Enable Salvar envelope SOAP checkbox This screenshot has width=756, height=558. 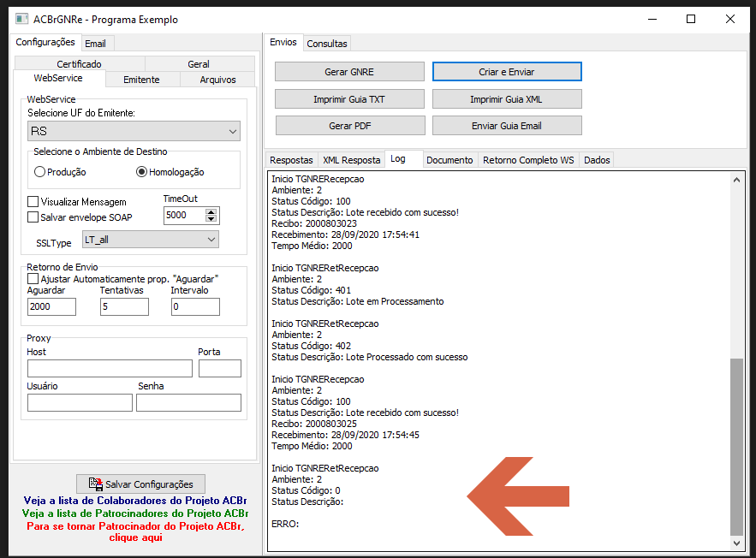[33, 217]
